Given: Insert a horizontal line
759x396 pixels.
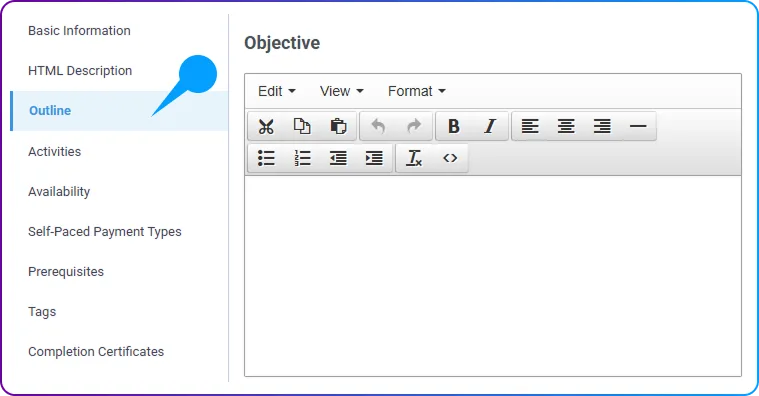Looking at the screenshot, I should 638,126.
